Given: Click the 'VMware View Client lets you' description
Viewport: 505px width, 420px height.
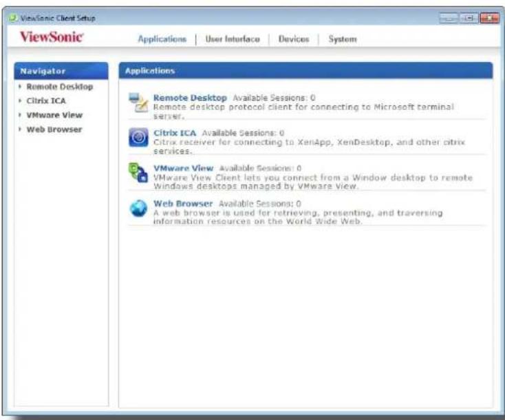Looking at the screenshot, I should pos(313,182).
